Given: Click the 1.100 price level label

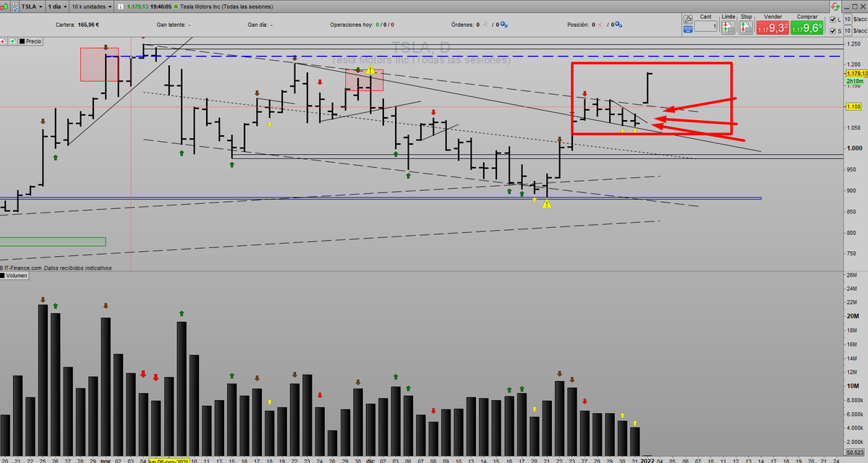Looking at the screenshot, I should point(853,106).
